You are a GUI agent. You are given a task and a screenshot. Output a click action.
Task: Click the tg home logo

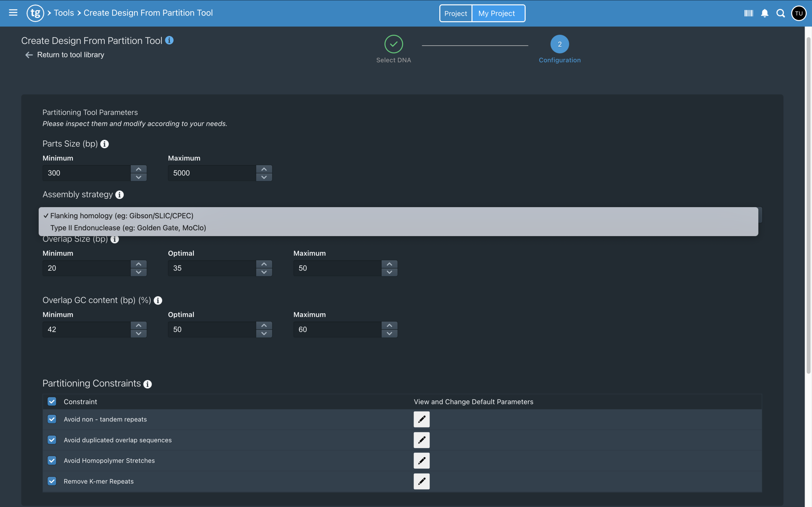point(35,13)
